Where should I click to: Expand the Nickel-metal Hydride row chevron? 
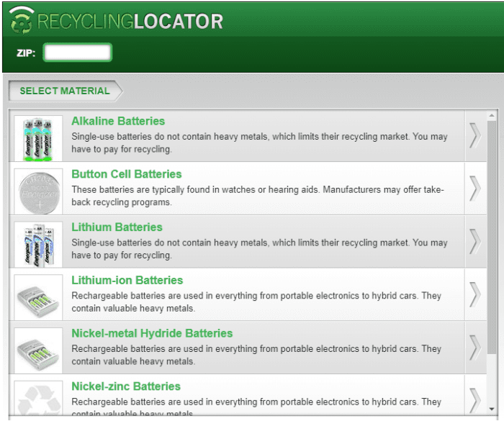point(475,348)
